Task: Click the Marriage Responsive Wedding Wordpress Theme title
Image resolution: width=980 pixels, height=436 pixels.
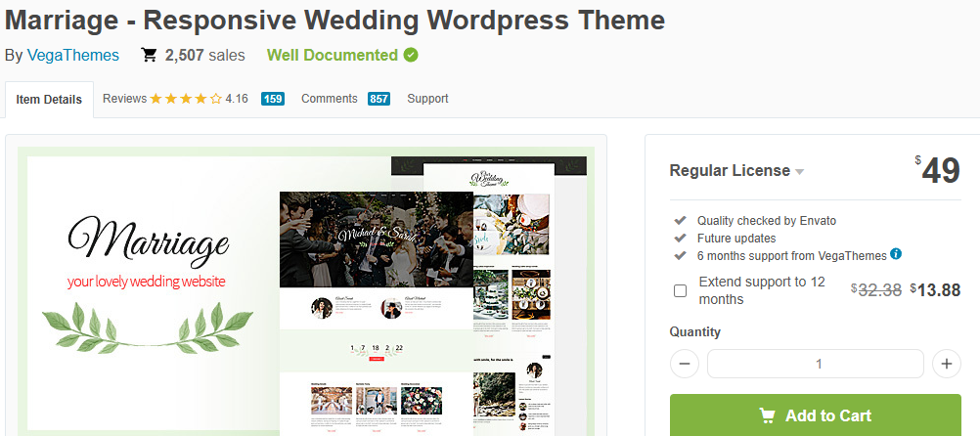Action: click(x=335, y=20)
